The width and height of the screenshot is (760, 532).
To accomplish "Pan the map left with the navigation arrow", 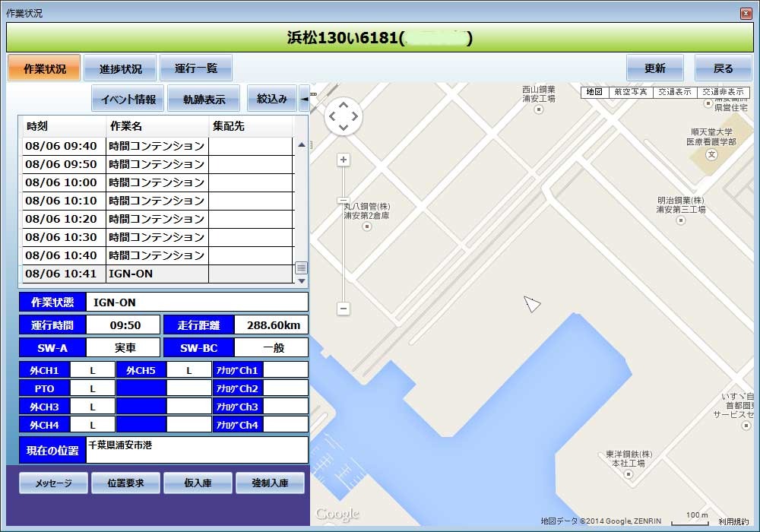I will point(333,116).
